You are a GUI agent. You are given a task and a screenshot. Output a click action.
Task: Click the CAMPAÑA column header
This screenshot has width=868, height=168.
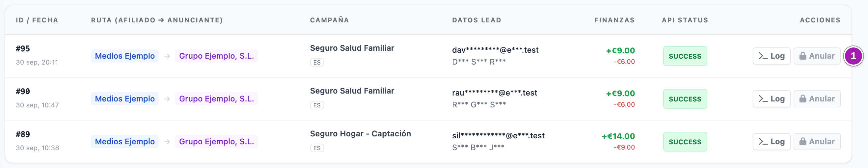pyautogui.click(x=329, y=20)
